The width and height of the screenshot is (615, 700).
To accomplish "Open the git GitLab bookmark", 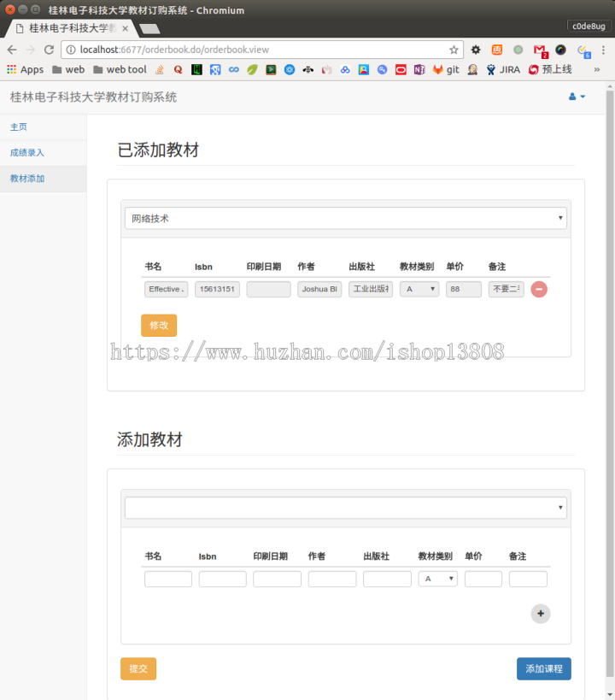I will coord(446,69).
